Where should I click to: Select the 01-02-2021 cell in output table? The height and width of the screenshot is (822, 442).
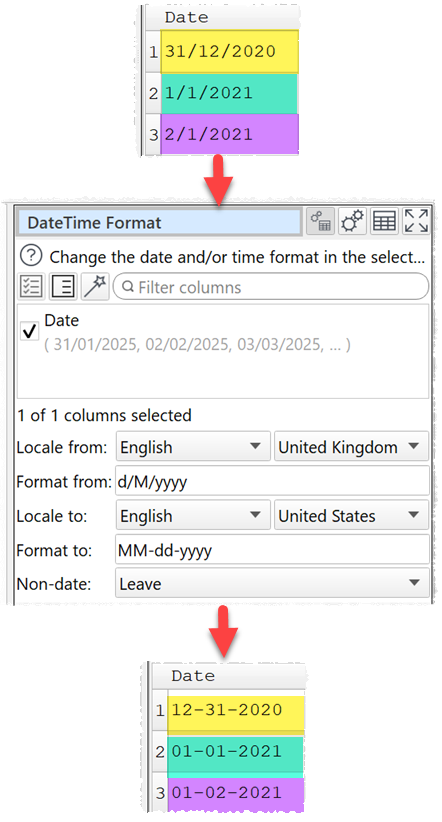coord(236,793)
